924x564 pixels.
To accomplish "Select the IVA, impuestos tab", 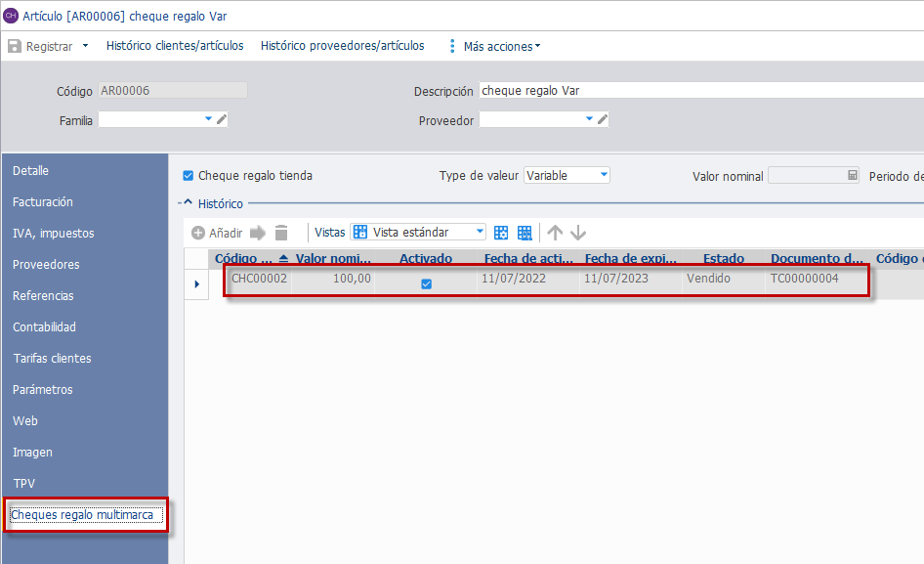I will tap(54, 233).
